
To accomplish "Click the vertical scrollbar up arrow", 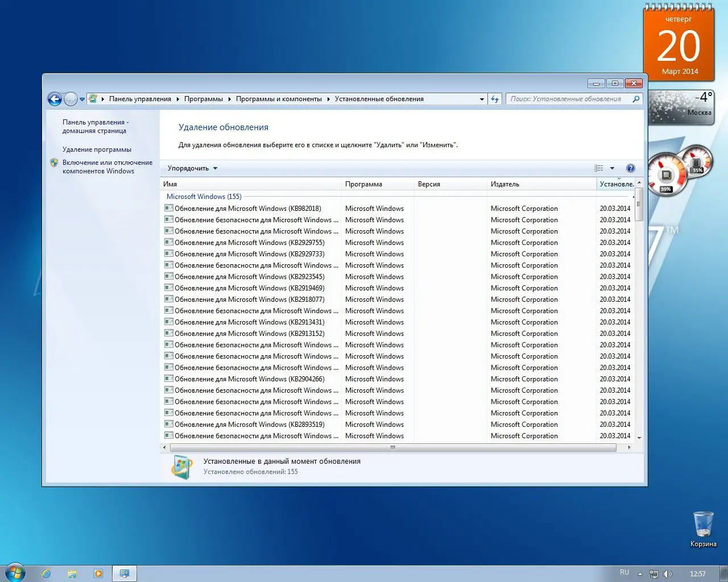I will click(x=639, y=182).
